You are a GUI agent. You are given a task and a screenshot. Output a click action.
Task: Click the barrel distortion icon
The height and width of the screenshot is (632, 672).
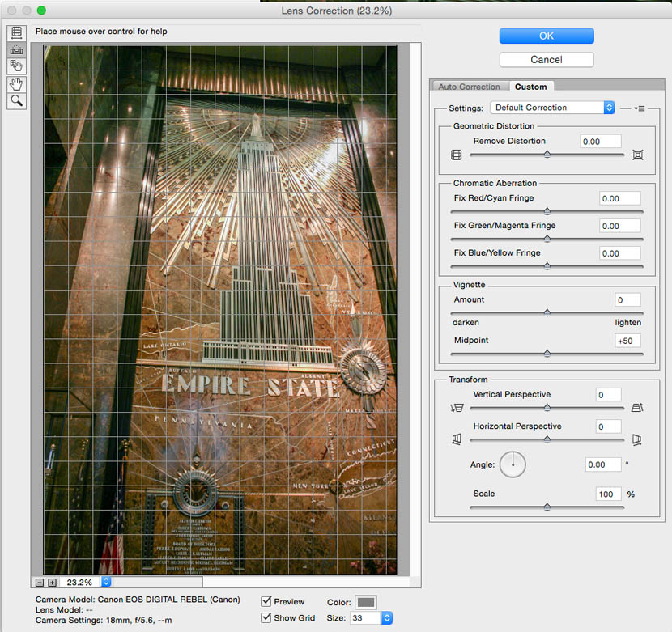[457, 155]
